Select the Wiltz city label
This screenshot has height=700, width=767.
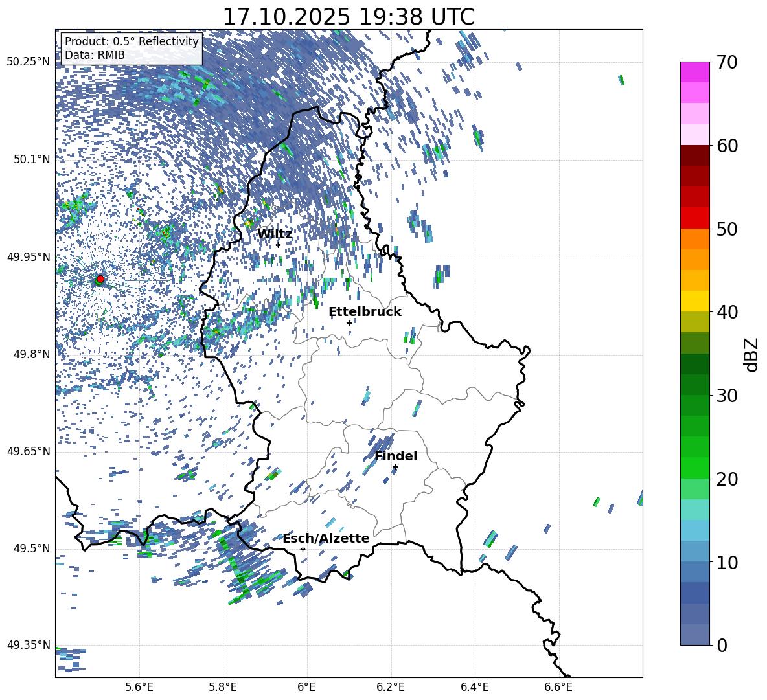(275, 234)
